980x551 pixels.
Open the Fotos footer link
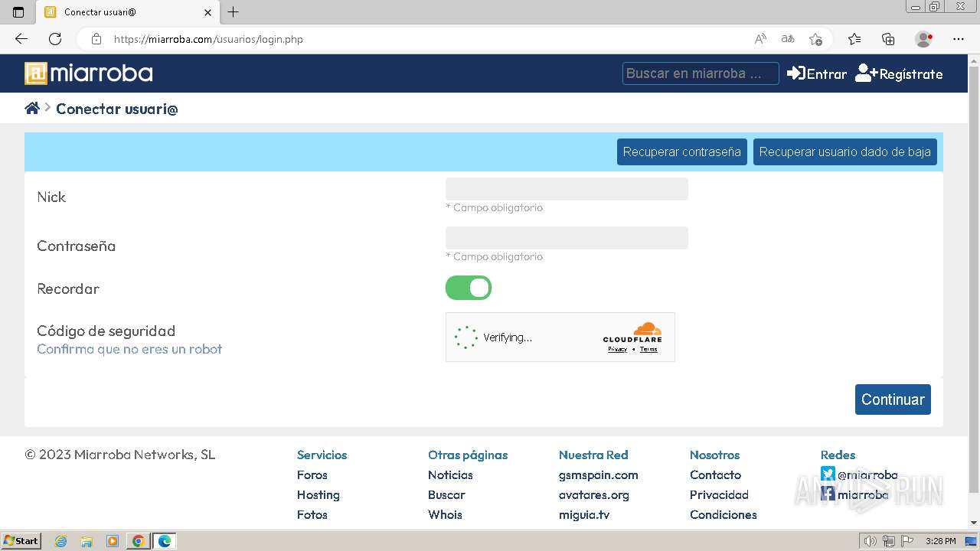point(312,514)
